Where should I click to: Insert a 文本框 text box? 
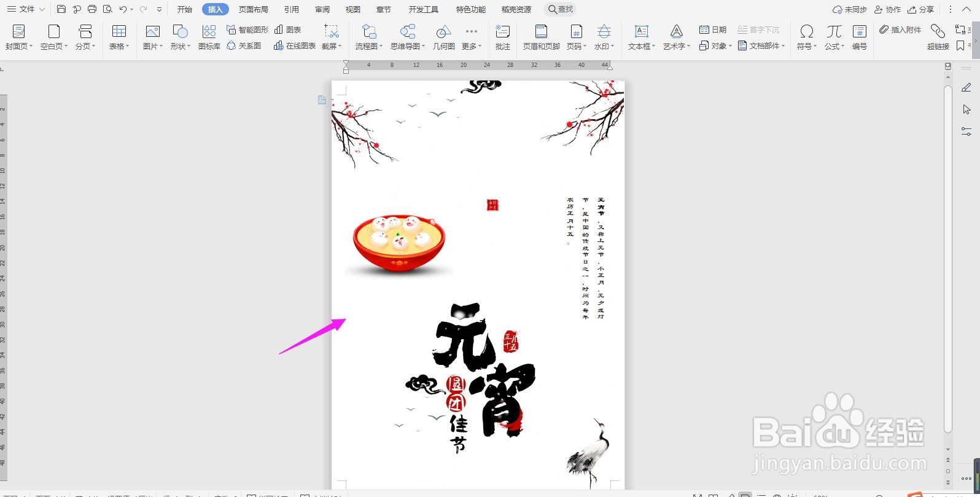point(642,37)
